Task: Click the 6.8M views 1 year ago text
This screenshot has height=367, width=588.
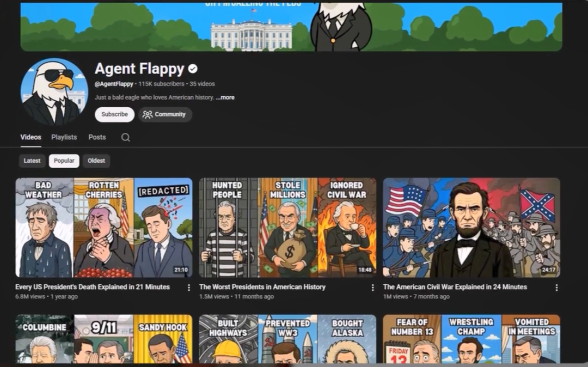Action: coord(46,297)
